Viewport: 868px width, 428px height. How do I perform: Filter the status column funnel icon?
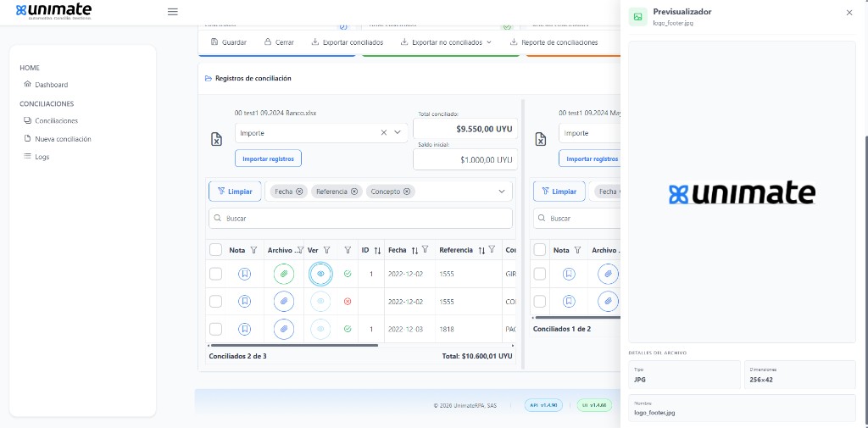click(x=348, y=250)
